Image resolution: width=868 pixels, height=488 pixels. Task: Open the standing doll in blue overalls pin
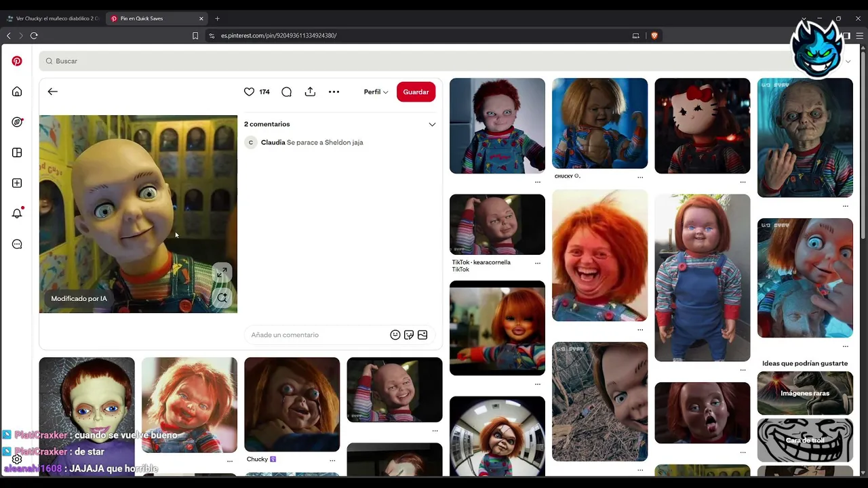click(703, 278)
